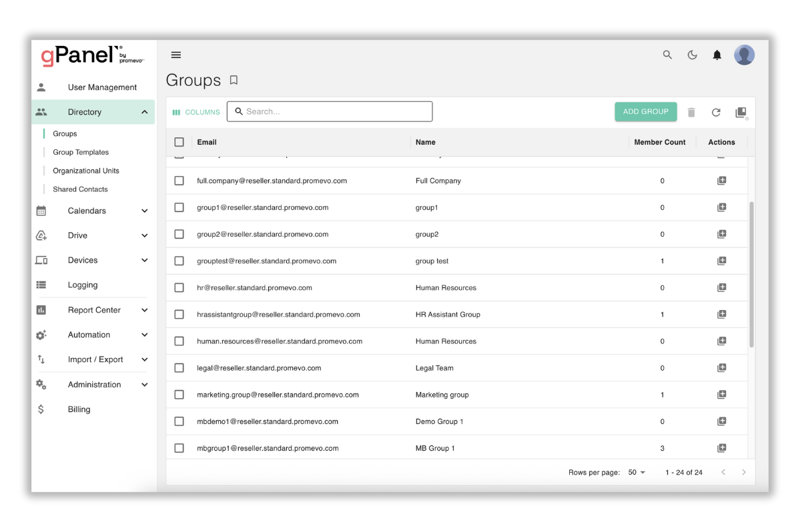
Task: Toggle the select-all checkbox in header
Action: 179,142
